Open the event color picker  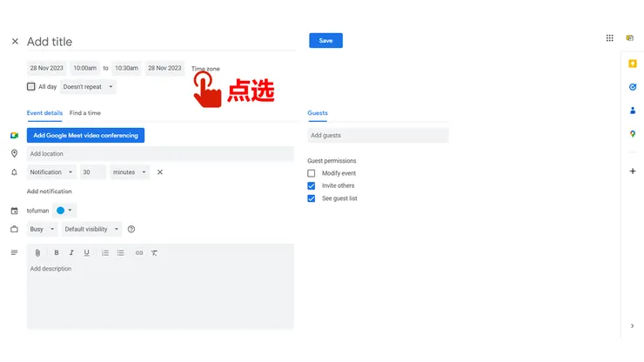(x=64, y=211)
